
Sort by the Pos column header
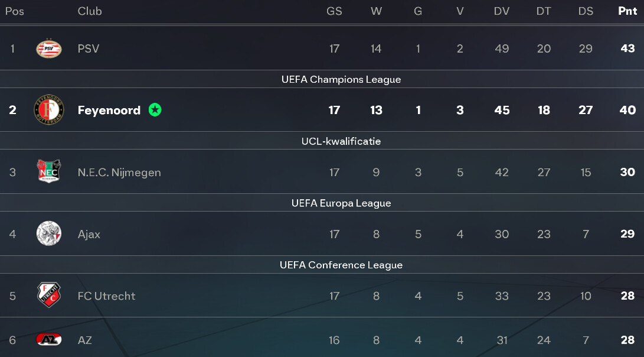coord(15,11)
